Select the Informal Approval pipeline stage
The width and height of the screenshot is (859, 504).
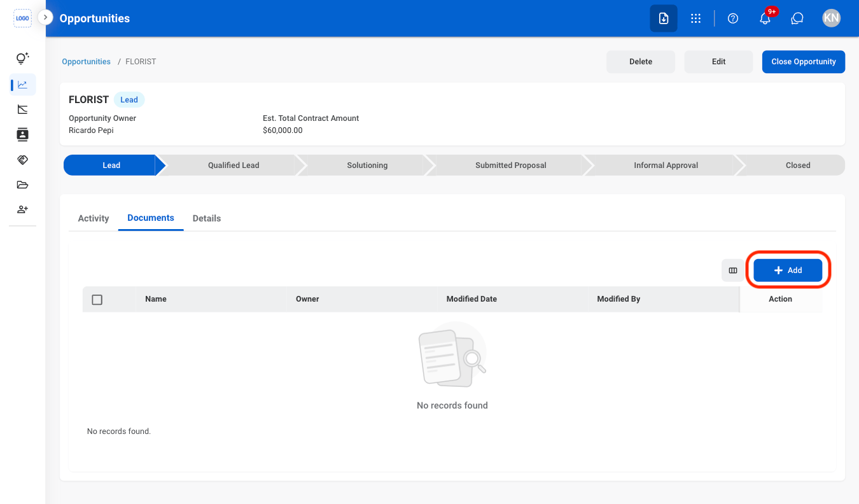click(x=666, y=165)
